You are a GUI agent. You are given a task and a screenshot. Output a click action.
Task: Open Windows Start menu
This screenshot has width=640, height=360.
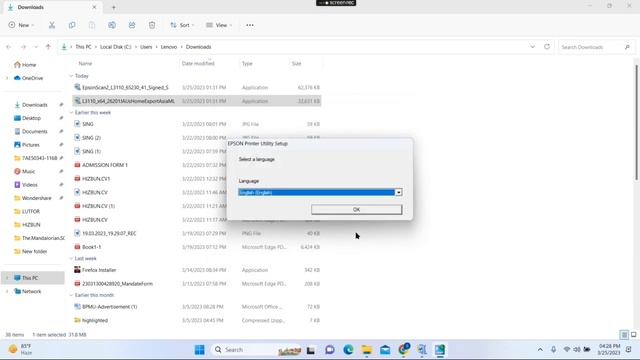point(200,350)
